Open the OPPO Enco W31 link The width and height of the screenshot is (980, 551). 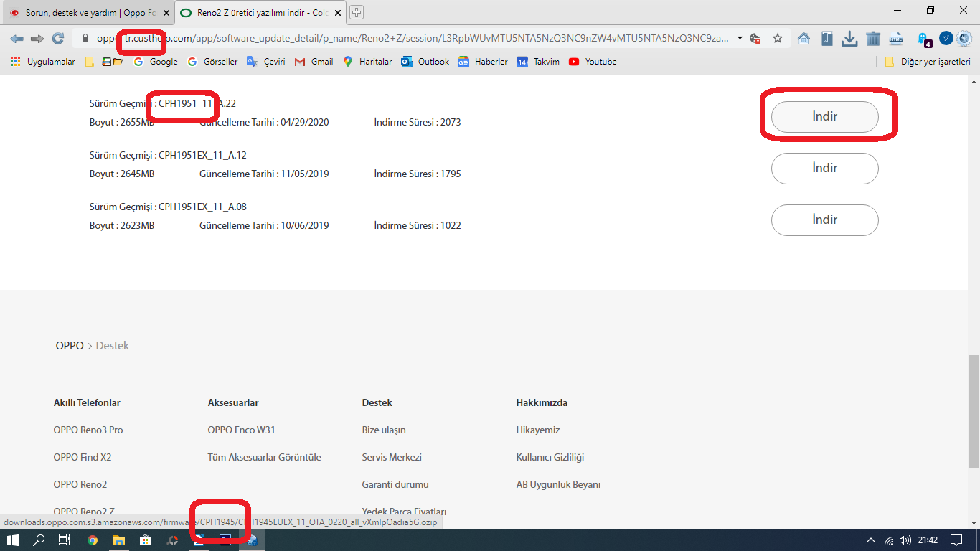242,430
